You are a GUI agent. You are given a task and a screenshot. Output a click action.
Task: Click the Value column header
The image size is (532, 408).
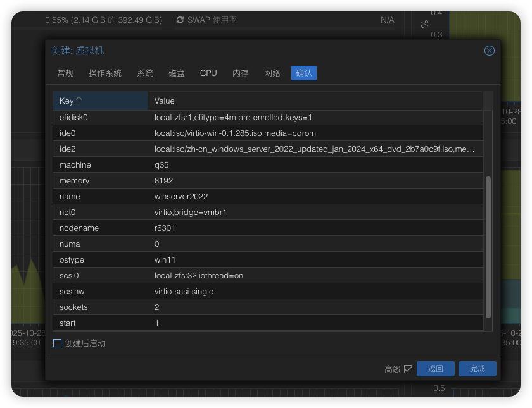pos(315,101)
